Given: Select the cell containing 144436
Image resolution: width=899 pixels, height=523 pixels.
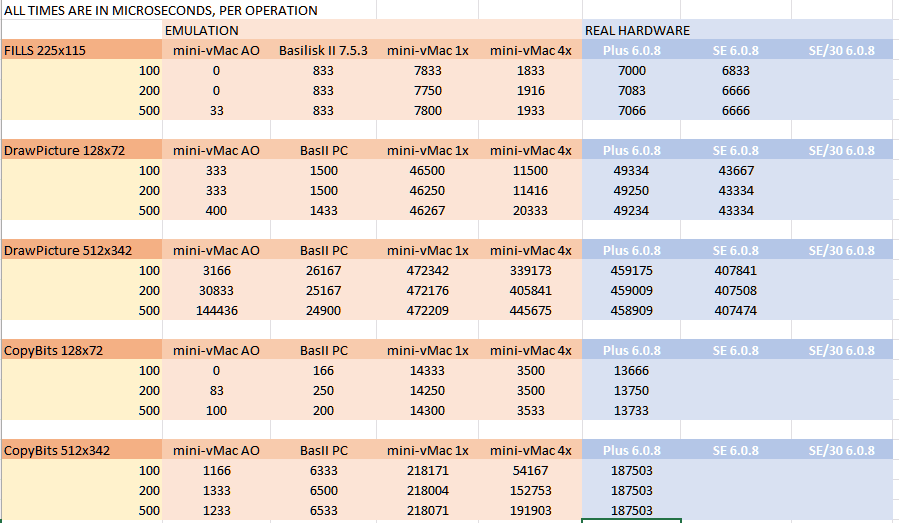Looking at the screenshot, I should 216,311.
